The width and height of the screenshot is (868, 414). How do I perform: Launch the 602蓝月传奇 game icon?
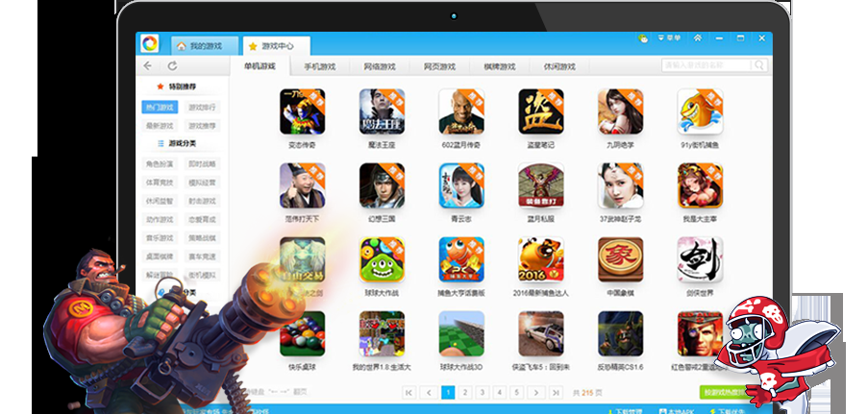pyautogui.click(x=461, y=111)
